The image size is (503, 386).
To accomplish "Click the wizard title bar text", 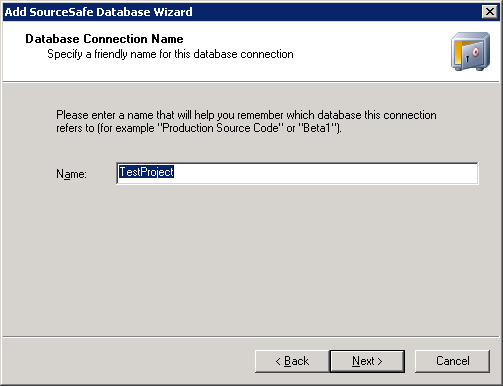I will pyautogui.click(x=99, y=12).
